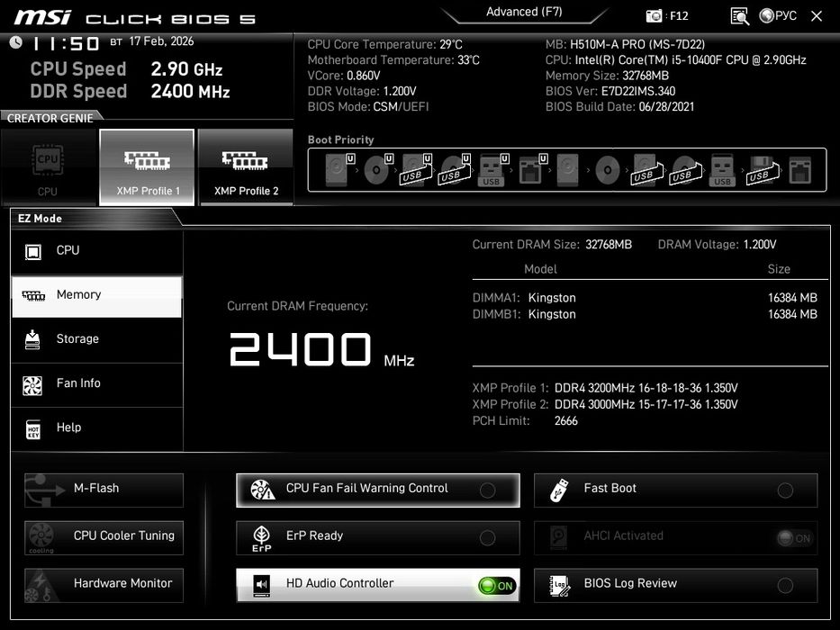The height and width of the screenshot is (630, 840).
Task: Toggle AHCI Activated switch
Action: (796, 538)
